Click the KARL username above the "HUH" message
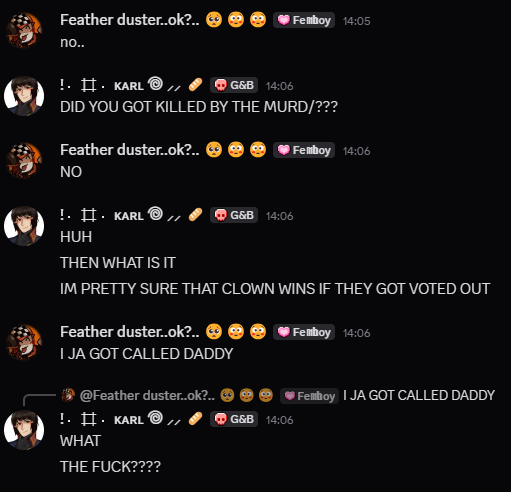511x492 pixels. (129, 216)
